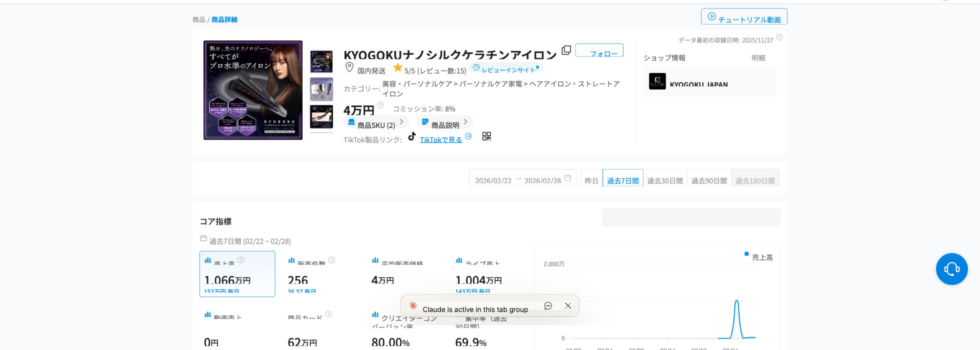
Task: Open chat icon in Claude banner
Action: click(548, 306)
